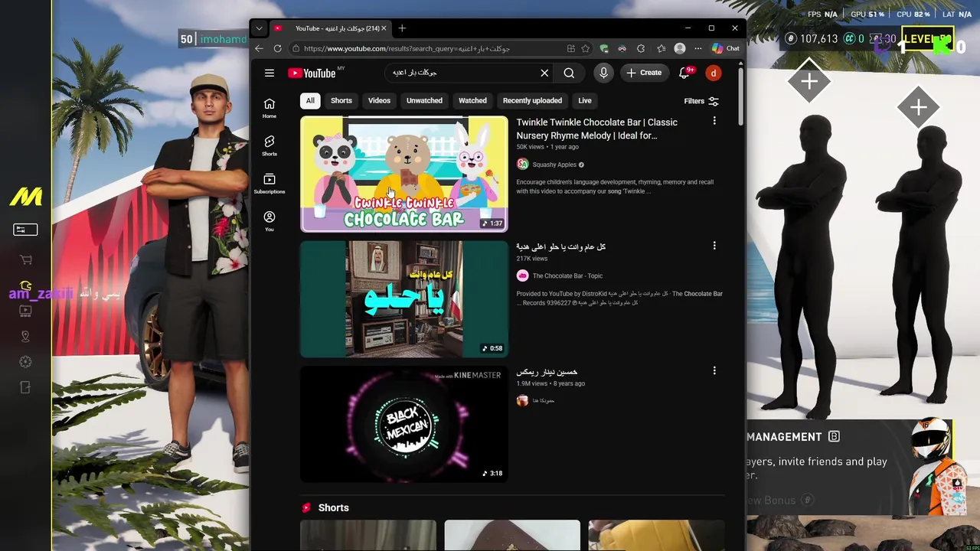Open a new browser tab

point(402,28)
